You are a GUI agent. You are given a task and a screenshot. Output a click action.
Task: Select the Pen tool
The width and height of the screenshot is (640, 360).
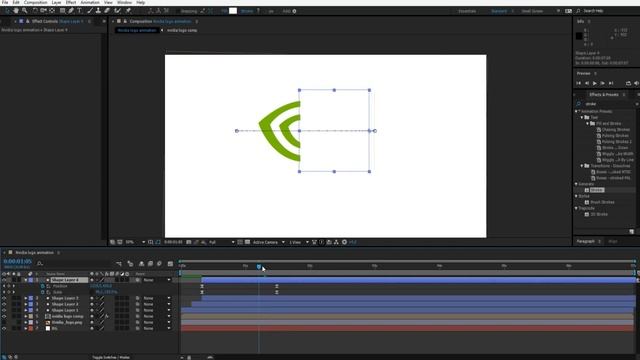tap(71, 11)
